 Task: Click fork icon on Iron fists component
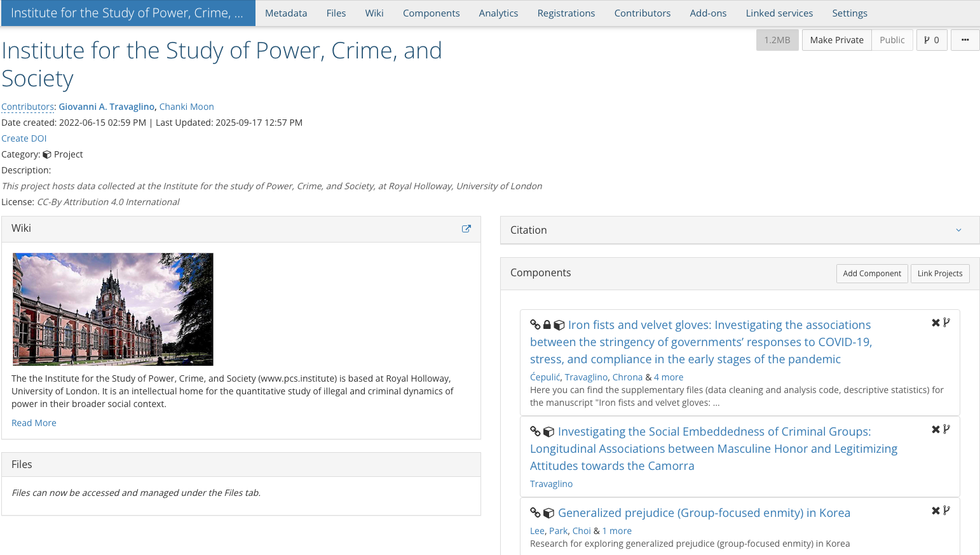[946, 323]
